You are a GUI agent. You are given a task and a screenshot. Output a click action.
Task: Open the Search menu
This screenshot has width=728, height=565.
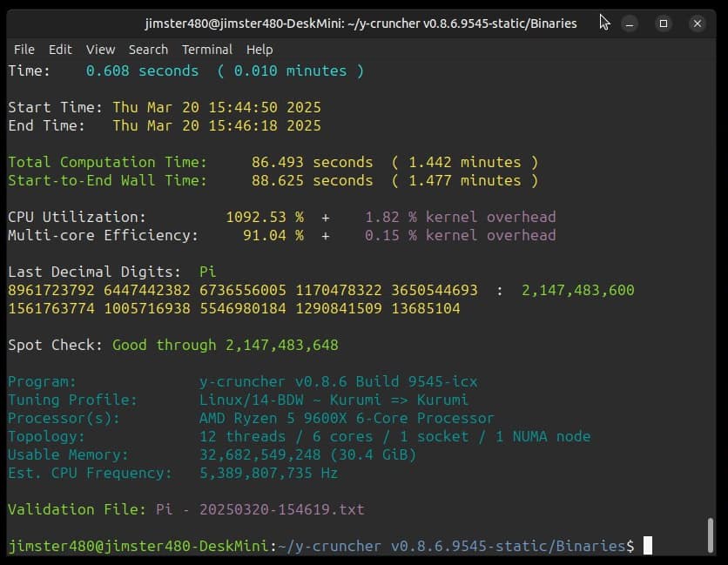pyautogui.click(x=148, y=50)
